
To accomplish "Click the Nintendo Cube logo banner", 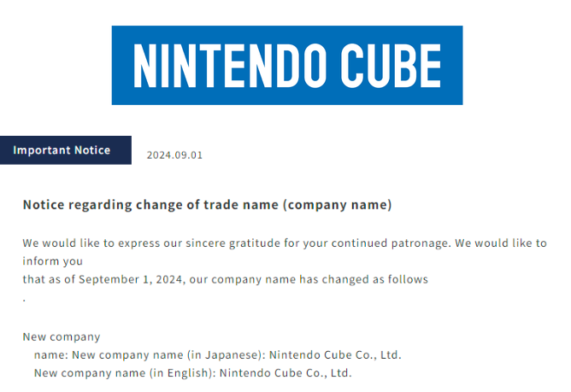I will click(x=287, y=65).
